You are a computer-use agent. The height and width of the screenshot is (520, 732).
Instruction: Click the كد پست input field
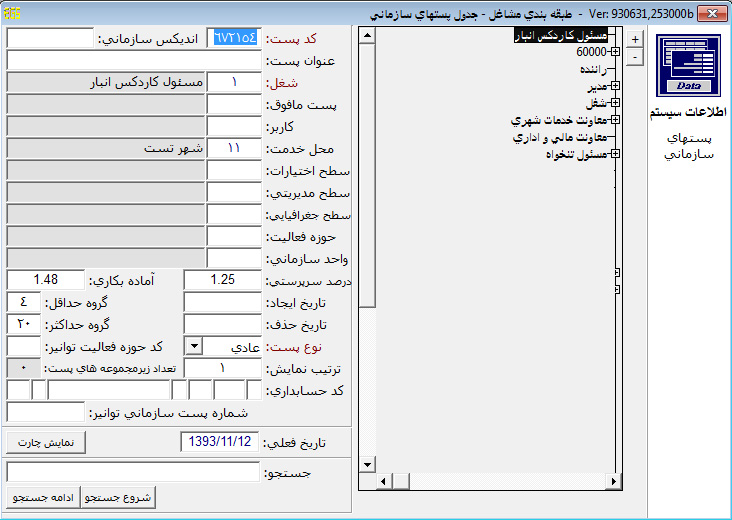(234, 38)
